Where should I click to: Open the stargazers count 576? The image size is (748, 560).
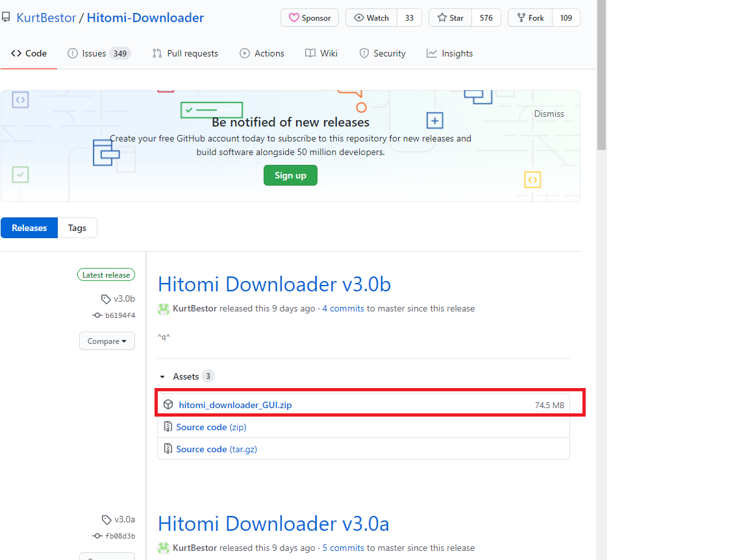coord(486,18)
